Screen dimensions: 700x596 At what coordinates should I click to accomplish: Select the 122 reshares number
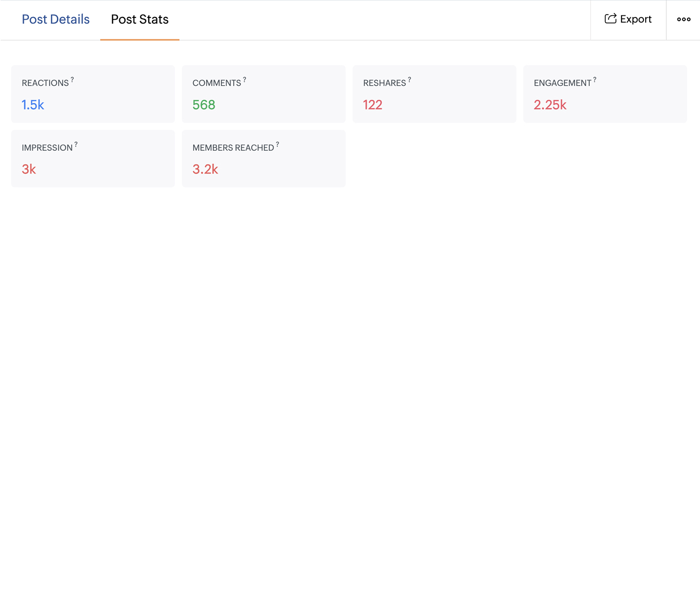click(x=372, y=105)
